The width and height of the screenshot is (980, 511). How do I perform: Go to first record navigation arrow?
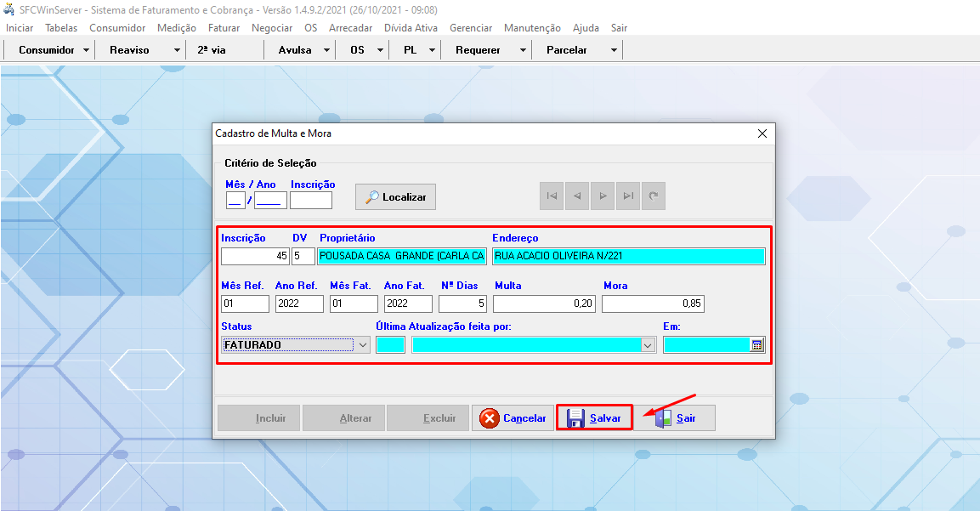(552, 196)
